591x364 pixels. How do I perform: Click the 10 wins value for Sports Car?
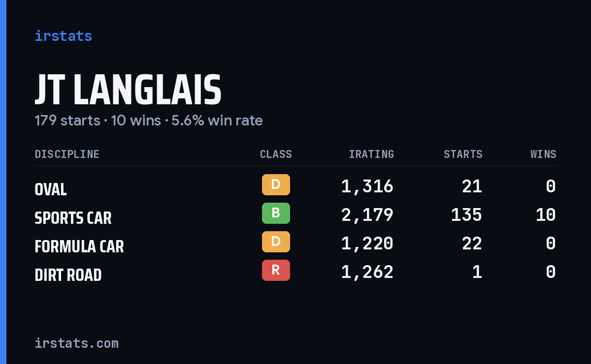click(546, 215)
